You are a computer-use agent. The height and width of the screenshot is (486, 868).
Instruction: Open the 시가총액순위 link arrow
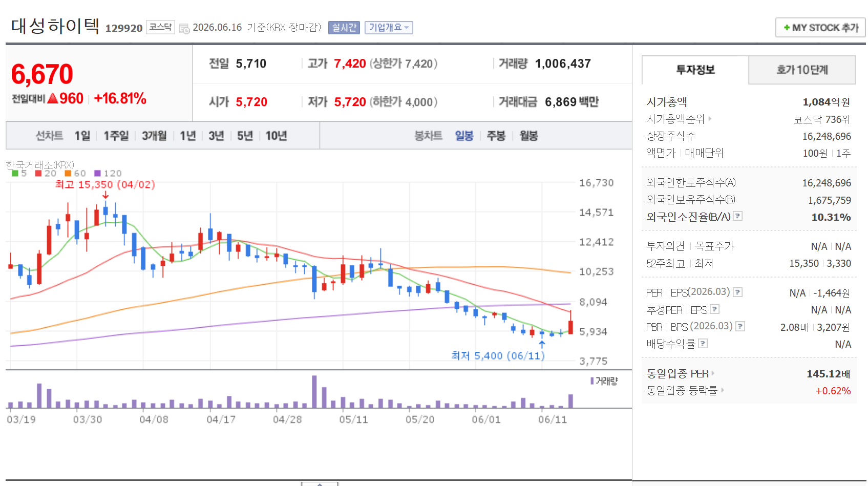click(x=710, y=119)
